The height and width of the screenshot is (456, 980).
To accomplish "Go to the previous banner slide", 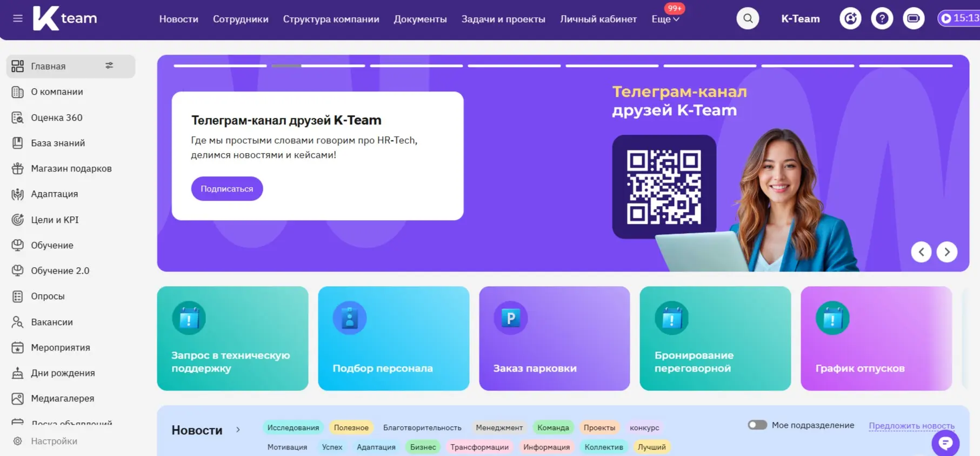I will pyautogui.click(x=921, y=252).
